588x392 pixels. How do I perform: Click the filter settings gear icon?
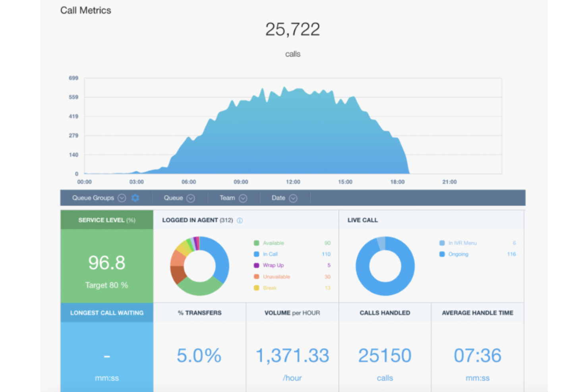coord(135,198)
